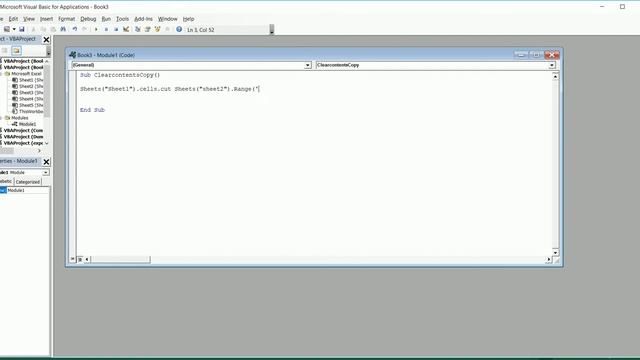Close the Properties pane
Screen dimensions: 640x360
pos(46,162)
